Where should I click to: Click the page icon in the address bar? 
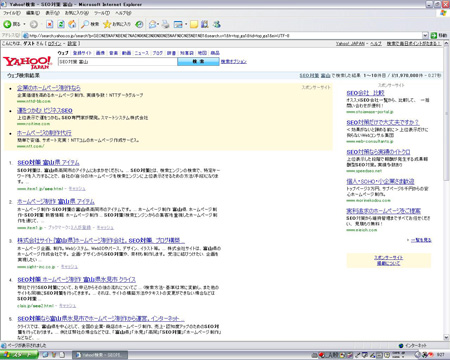click(x=25, y=35)
